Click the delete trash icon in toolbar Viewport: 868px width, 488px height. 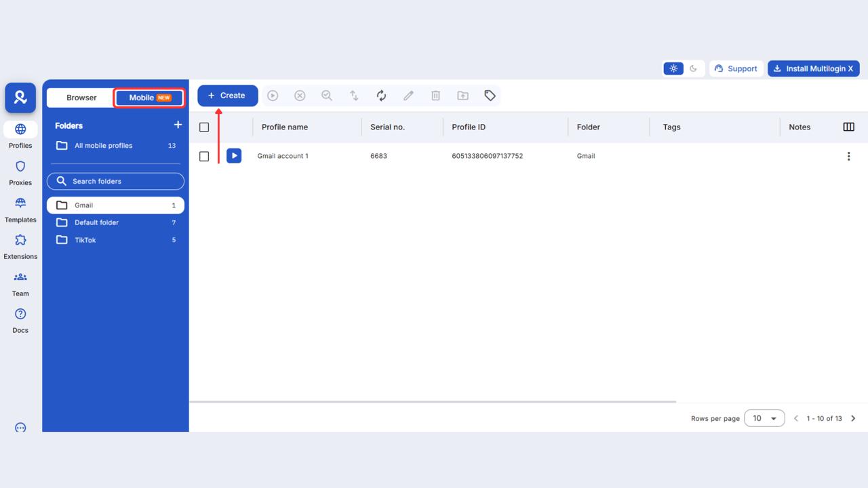coord(435,96)
